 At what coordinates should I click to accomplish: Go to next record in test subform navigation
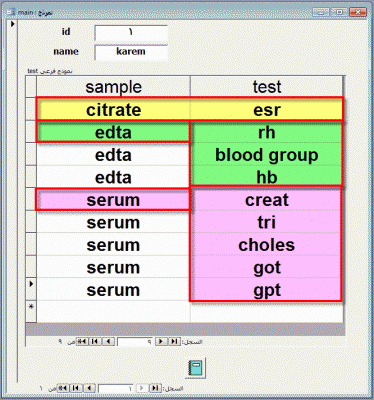[x=108, y=342]
